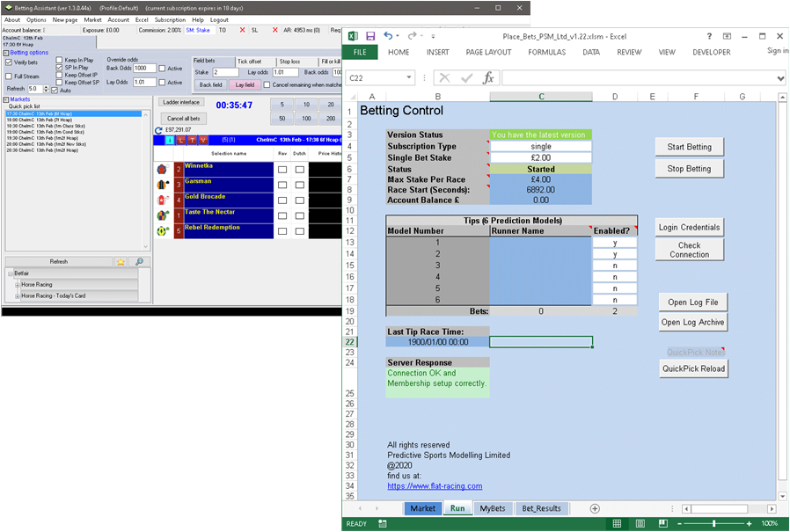This screenshot has width=790, height=532.
Task: Toggle the SP In Play checkbox
Action: tap(60, 68)
